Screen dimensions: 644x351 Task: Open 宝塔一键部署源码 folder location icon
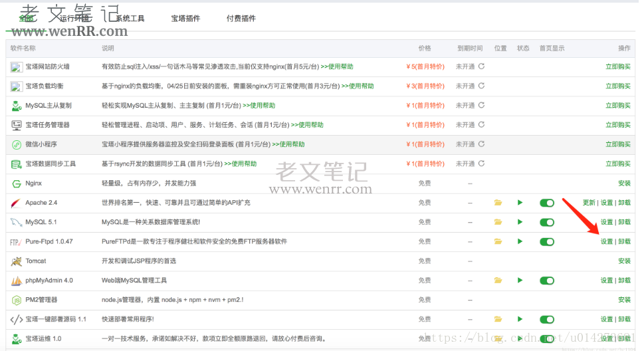click(498, 319)
